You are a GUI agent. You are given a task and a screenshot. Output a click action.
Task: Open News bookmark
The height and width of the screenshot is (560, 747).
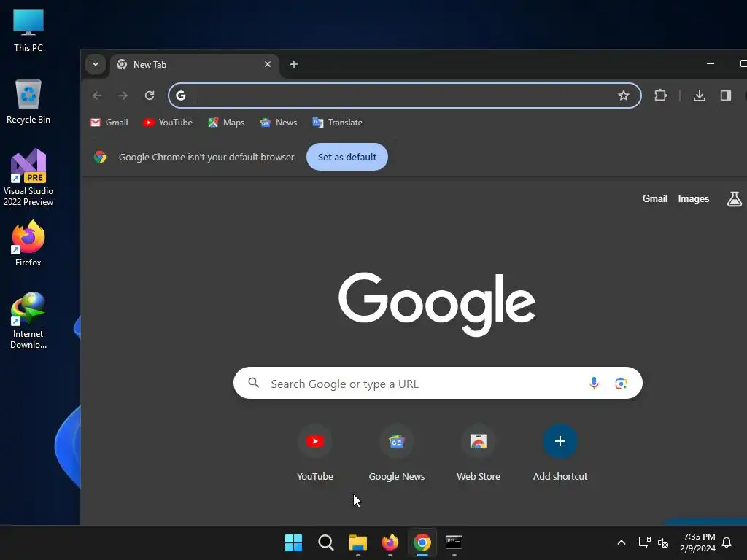pyautogui.click(x=279, y=122)
